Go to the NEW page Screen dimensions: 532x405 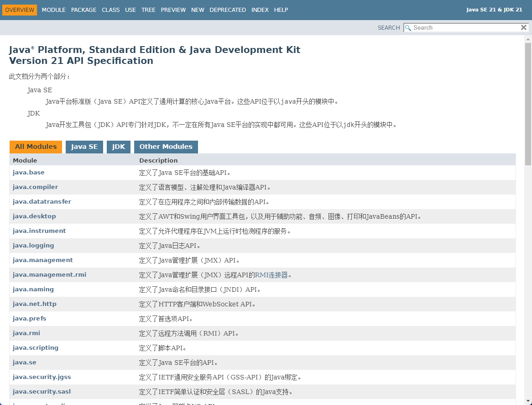pos(198,10)
